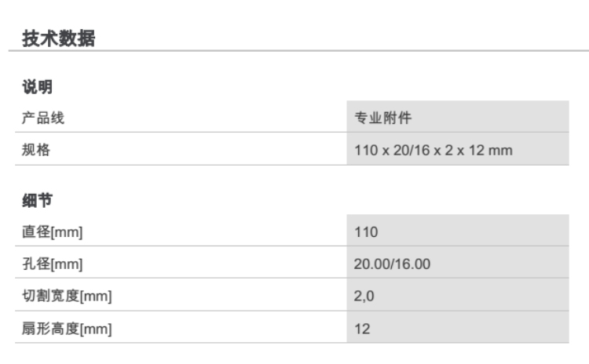Click the 技术数据 section heading
The height and width of the screenshot is (364, 589).
coord(59,38)
